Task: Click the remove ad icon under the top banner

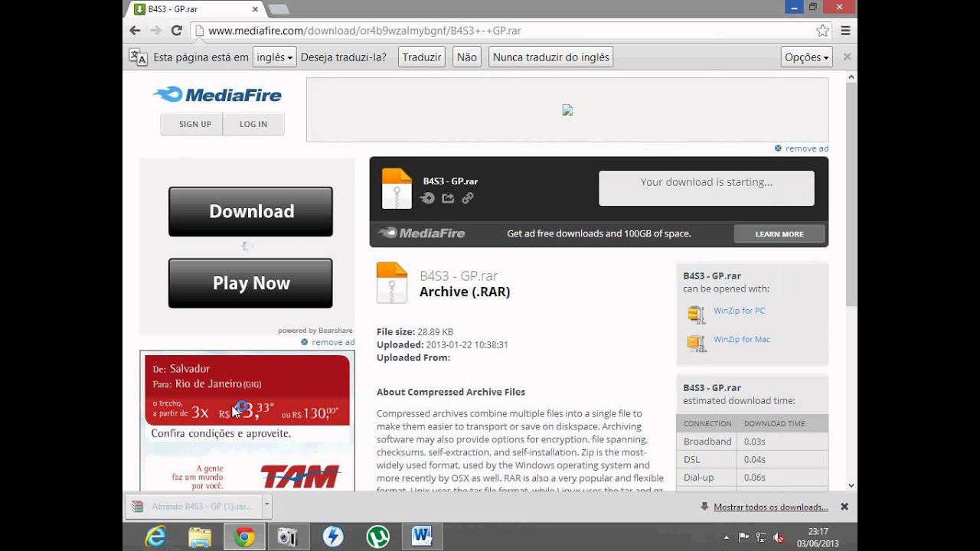Action: [779, 148]
